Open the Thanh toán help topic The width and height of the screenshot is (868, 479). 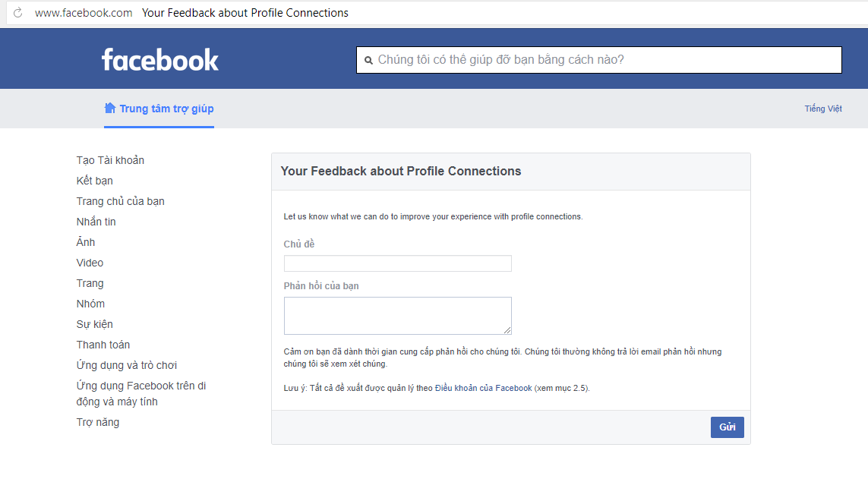[103, 345]
